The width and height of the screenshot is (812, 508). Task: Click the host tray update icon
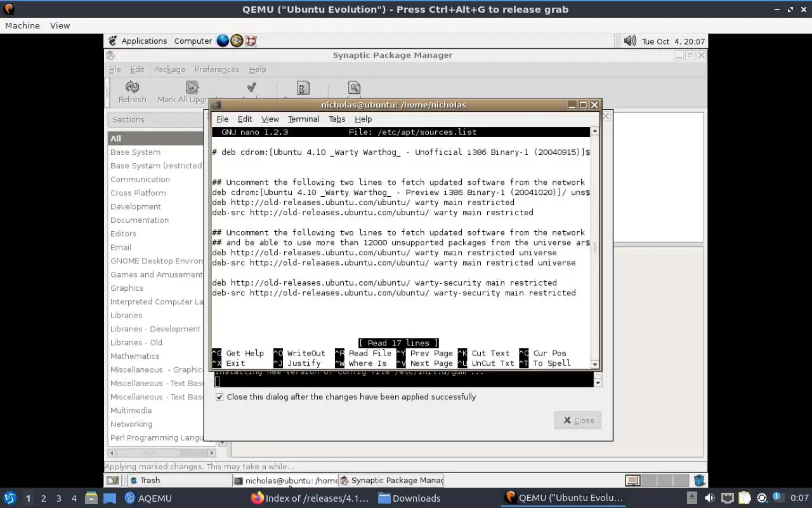(x=762, y=498)
